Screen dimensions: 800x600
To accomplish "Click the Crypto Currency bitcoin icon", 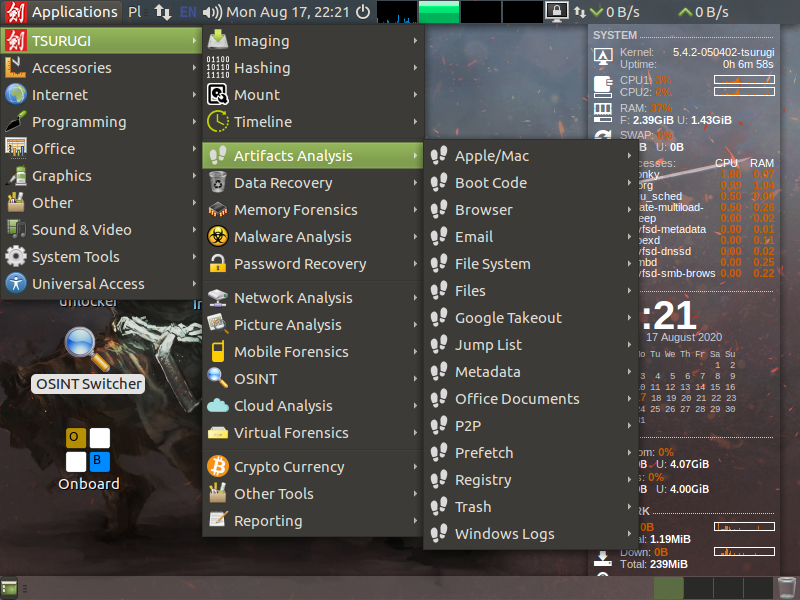I will [x=218, y=466].
